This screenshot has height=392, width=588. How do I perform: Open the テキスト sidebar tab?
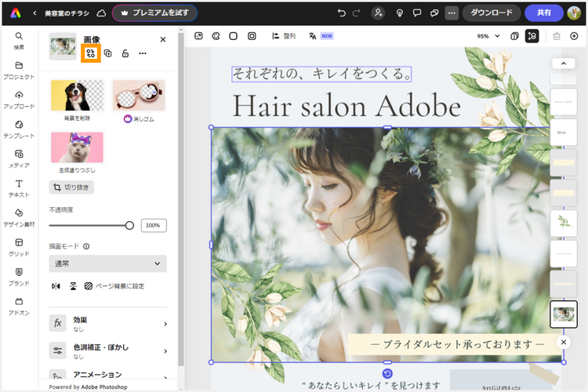[19, 189]
